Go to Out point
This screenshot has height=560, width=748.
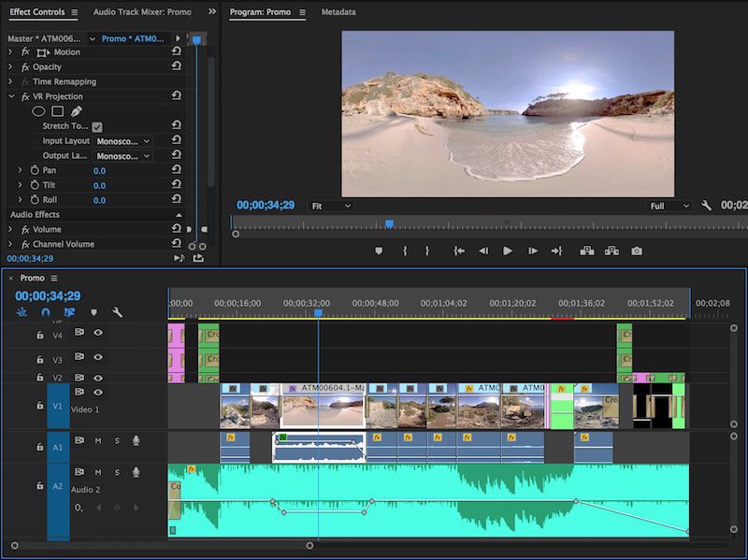point(556,251)
